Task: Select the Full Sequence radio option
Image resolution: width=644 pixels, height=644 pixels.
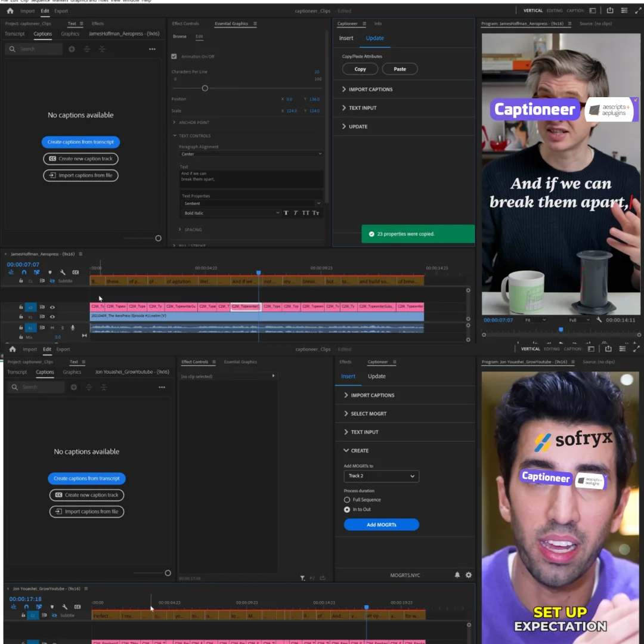Action: 347,500
